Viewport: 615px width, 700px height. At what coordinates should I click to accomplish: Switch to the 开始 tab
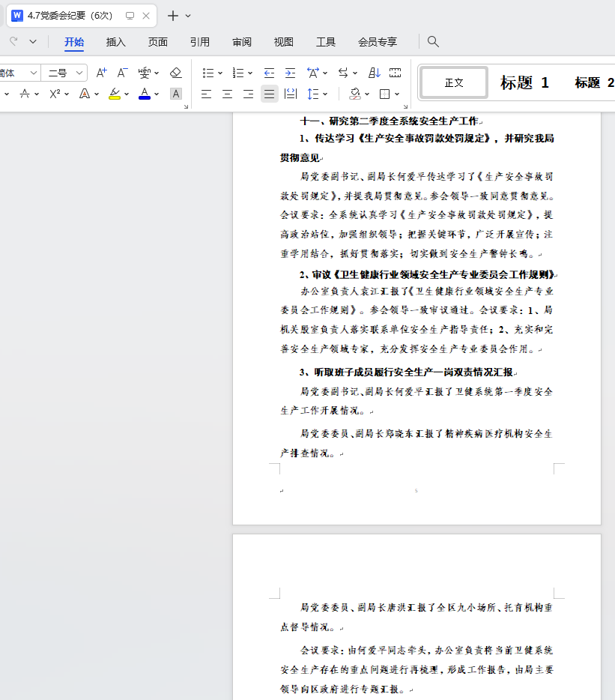tap(74, 42)
